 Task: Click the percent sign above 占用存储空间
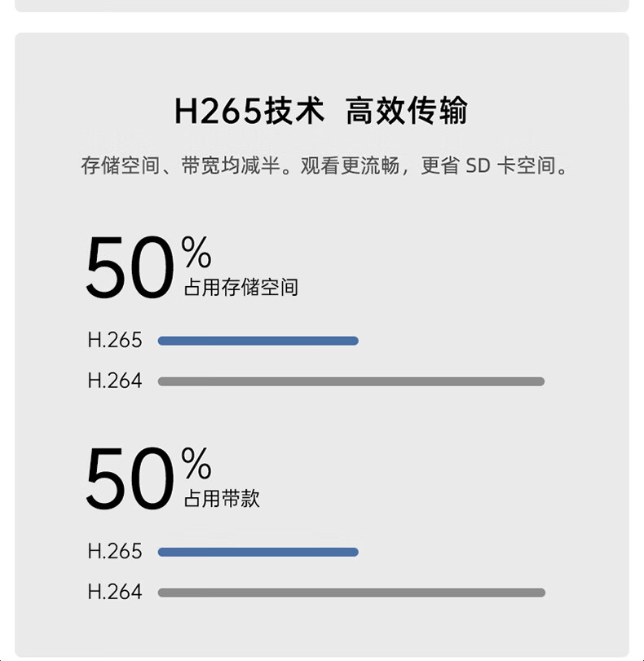pyautogui.click(x=196, y=252)
